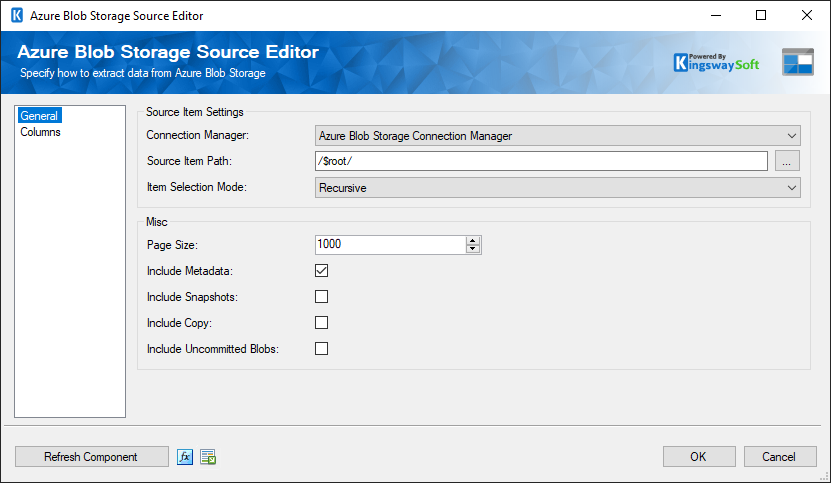Minimize the editor window
The height and width of the screenshot is (483, 831).
[716, 15]
